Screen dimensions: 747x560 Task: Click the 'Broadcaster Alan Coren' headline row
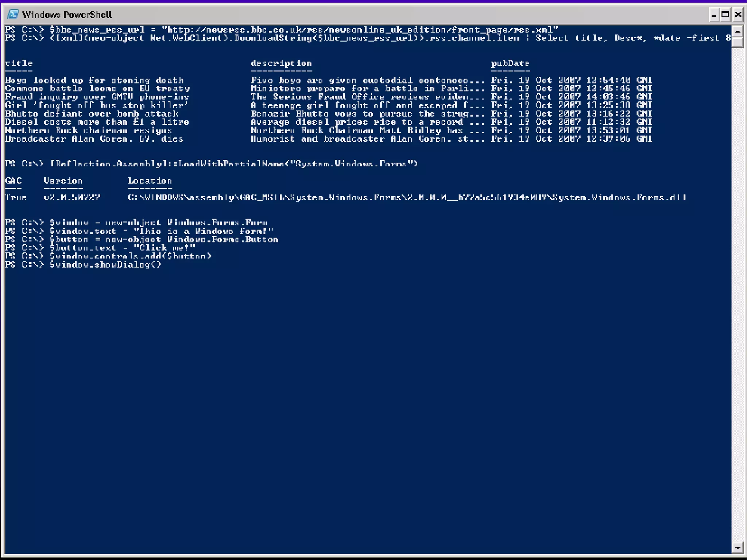[x=94, y=139]
